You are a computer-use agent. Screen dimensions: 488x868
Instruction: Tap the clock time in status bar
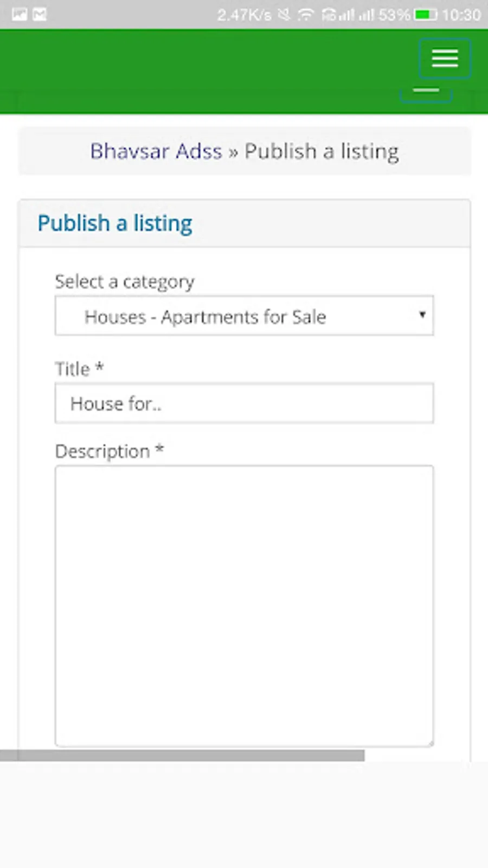461,15
